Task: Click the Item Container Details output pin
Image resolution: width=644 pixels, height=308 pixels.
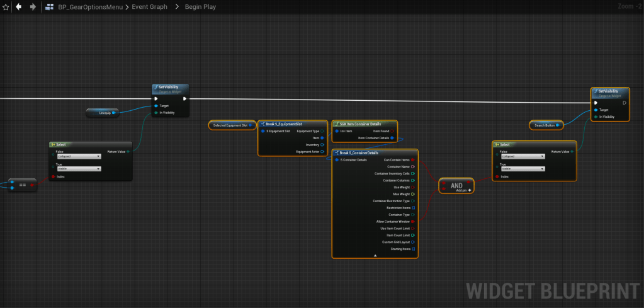Action: (393, 137)
